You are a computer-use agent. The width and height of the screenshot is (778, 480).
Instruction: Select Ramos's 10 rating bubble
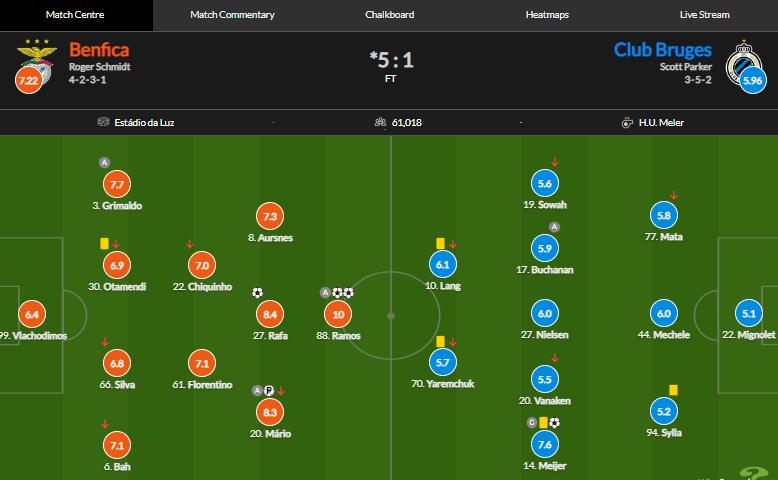(339, 314)
